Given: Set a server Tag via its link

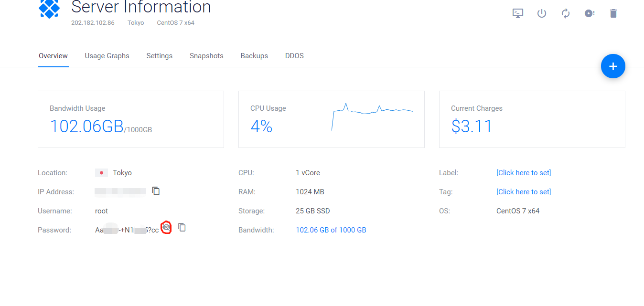Looking at the screenshot, I should (523, 191).
